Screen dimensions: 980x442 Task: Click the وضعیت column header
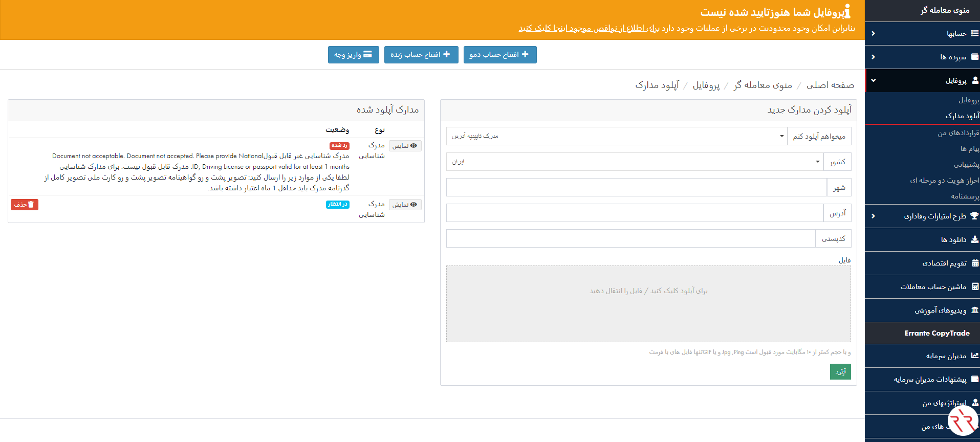coord(337,130)
